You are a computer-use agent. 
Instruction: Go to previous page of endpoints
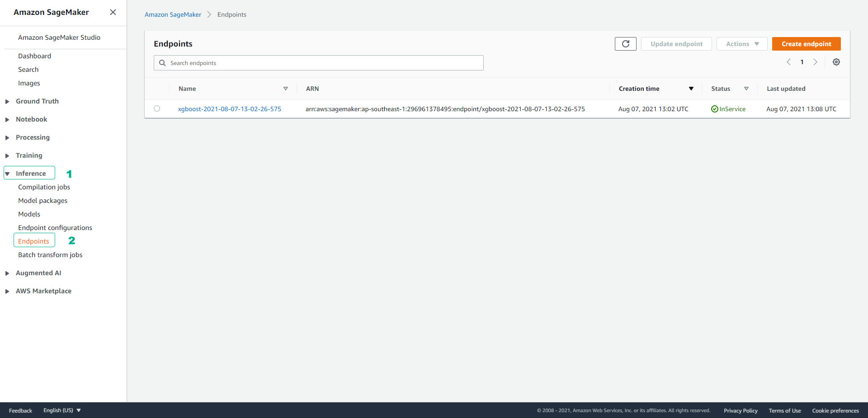[x=788, y=62]
